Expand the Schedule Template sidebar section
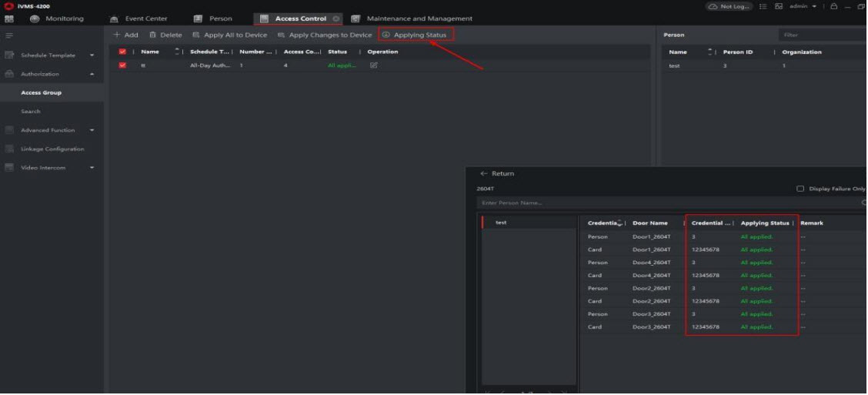 pyautogui.click(x=92, y=55)
